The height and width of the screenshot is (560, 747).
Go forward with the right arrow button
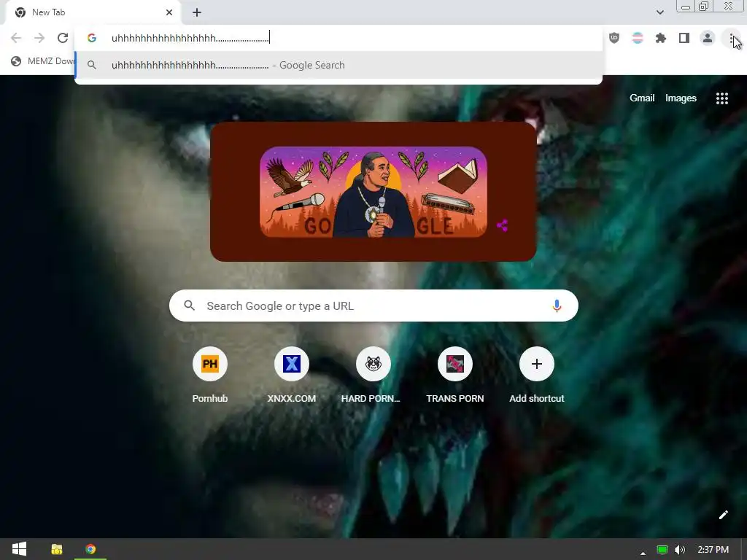click(39, 38)
